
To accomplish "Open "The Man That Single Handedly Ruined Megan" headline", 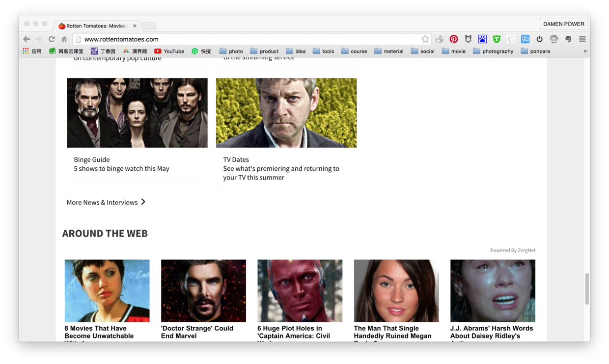I will coord(393,333).
